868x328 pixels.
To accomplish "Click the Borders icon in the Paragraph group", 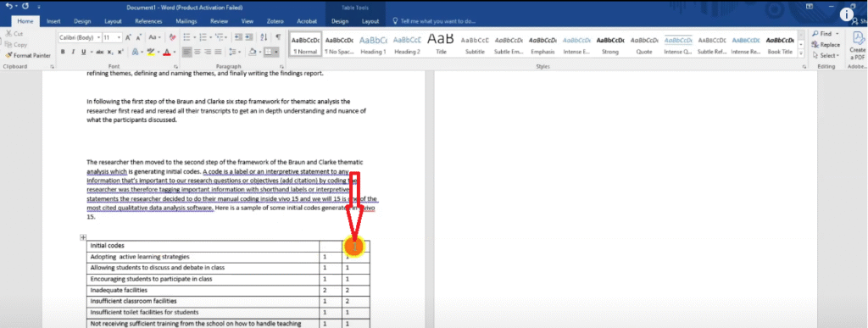I will (268, 52).
